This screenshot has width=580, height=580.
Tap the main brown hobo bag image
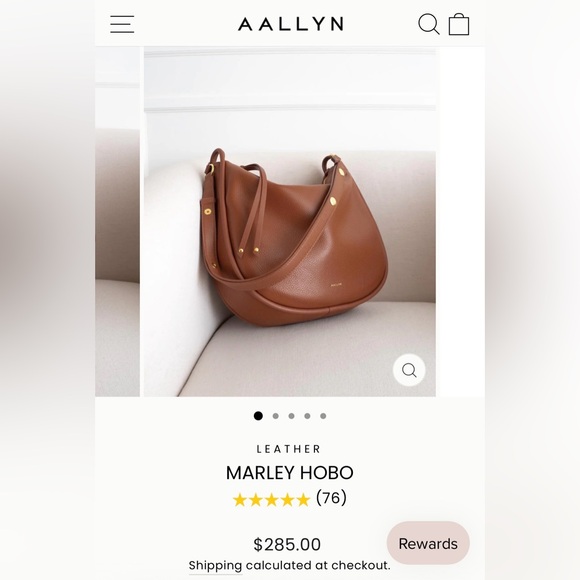(x=290, y=222)
